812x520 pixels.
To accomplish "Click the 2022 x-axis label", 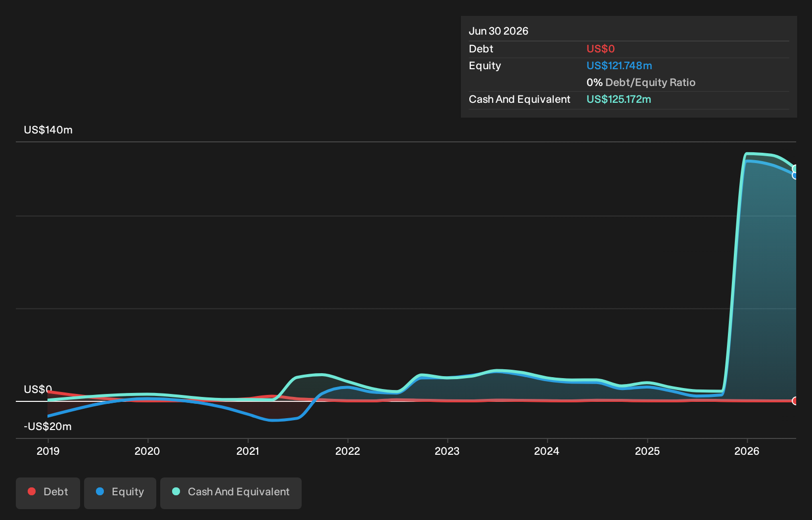I will 348,451.
